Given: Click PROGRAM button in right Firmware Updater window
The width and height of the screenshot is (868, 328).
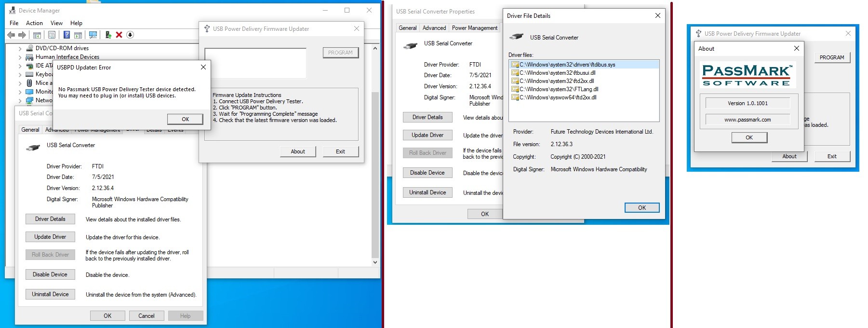Looking at the screenshot, I should (832, 57).
